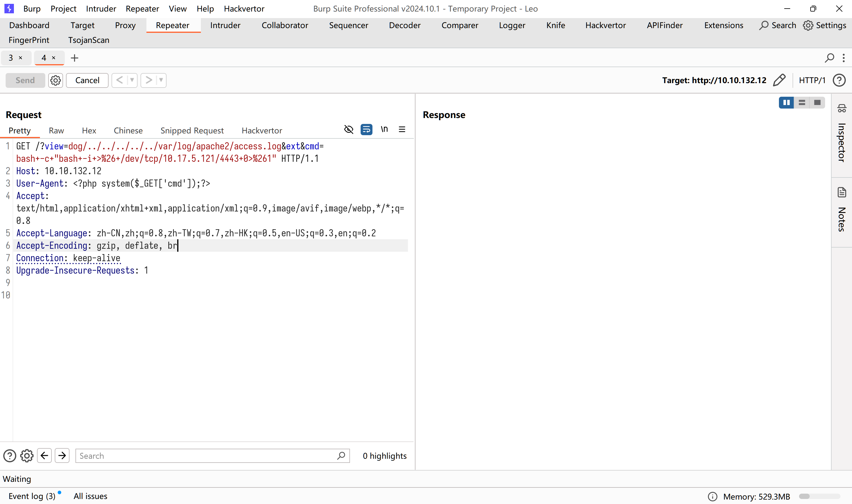Click the memory usage progress bar
This screenshot has height=504, width=852.
(x=819, y=497)
